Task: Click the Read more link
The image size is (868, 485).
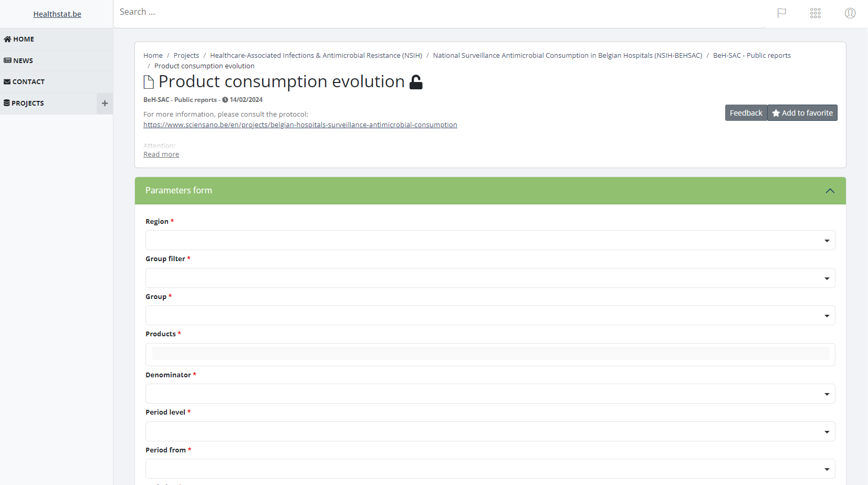Action: coord(161,154)
